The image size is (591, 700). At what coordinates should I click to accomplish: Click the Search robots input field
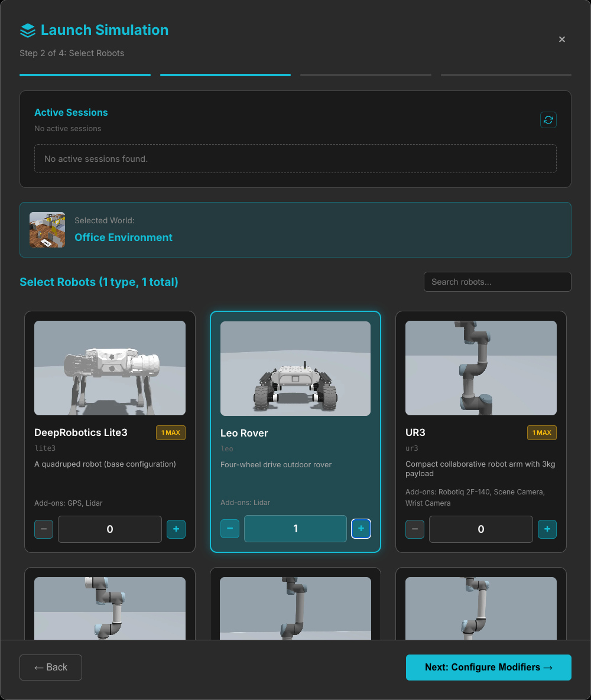[x=497, y=282]
